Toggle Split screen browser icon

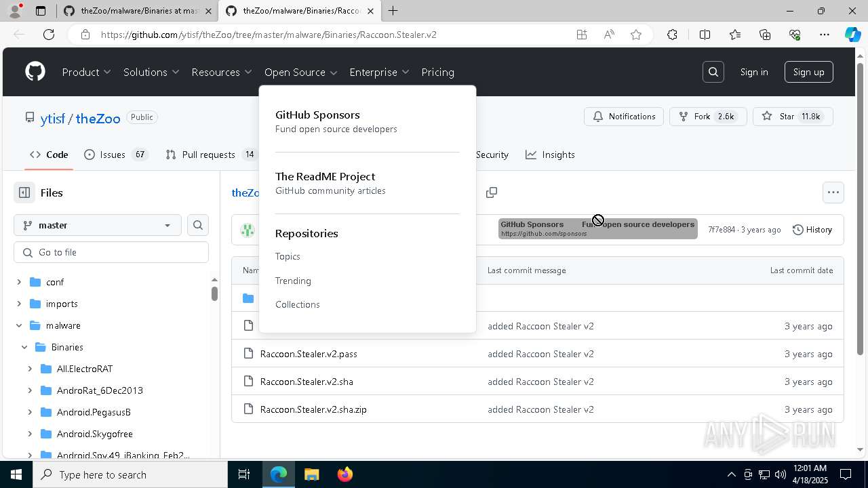coord(705,35)
